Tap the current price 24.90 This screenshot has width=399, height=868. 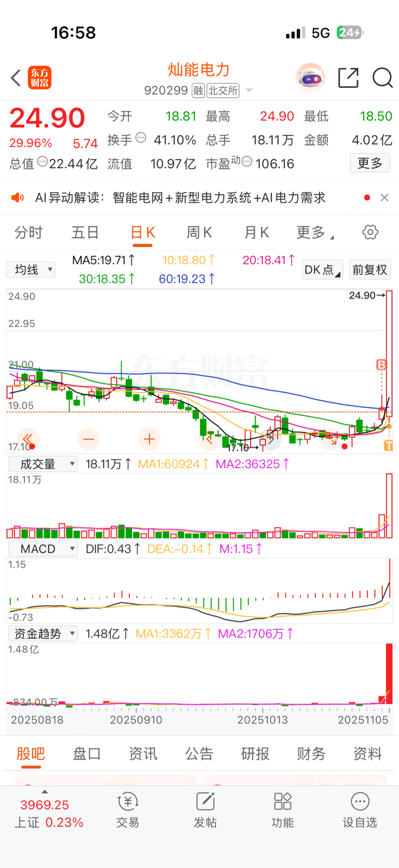click(x=47, y=118)
